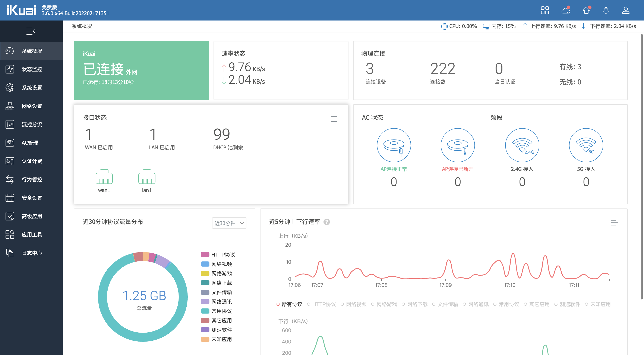This screenshot has width=644, height=355.
Task: Go to 网络设置 in the sidebar
Action: (32, 106)
